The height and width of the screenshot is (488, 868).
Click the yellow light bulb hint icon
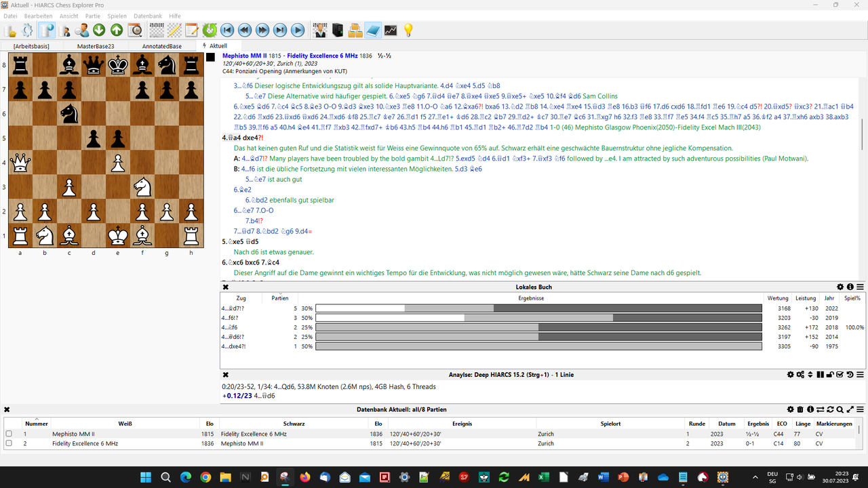point(408,30)
